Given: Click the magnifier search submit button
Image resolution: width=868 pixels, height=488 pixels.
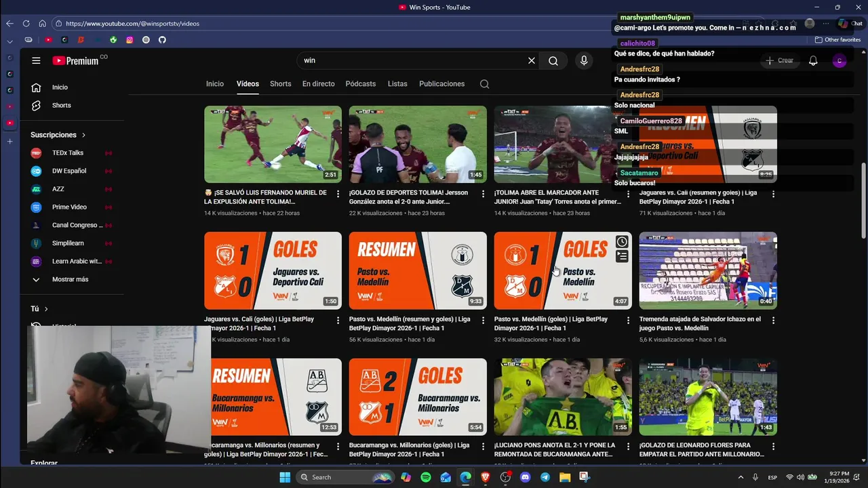Looking at the screenshot, I should (x=553, y=60).
